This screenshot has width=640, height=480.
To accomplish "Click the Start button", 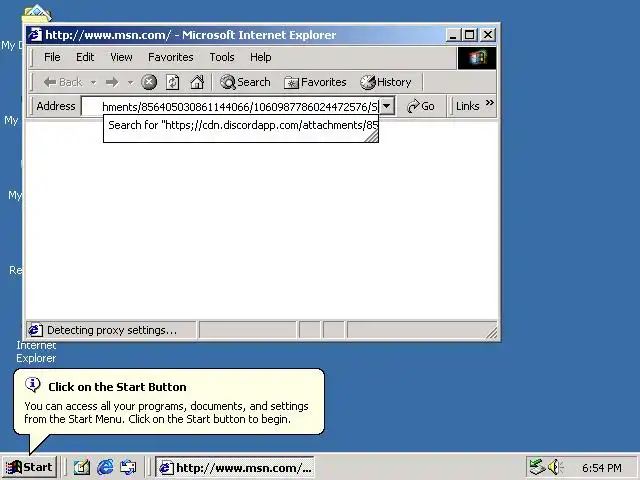I will (x=29, y=467).
